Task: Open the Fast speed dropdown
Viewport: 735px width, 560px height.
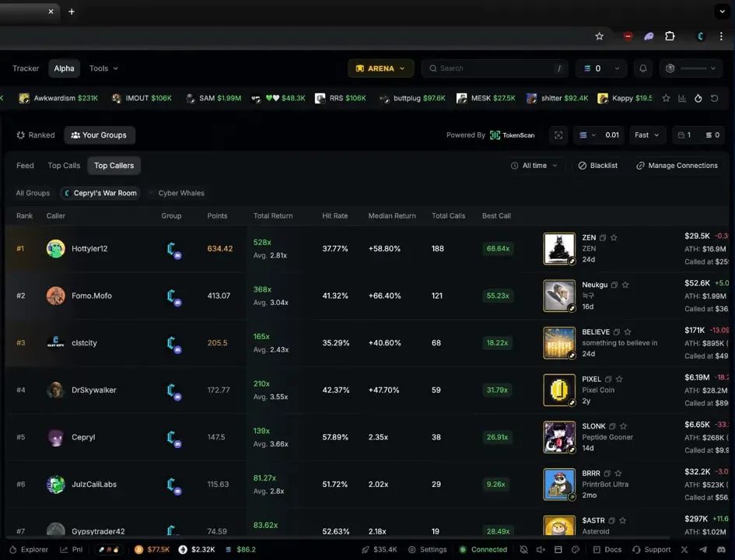Action: click(x=646, y=135)
